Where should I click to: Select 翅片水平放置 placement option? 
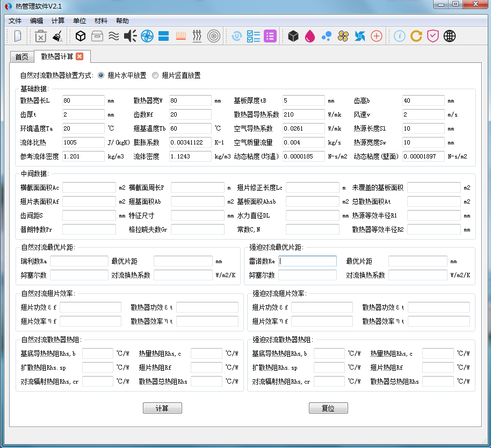[100, 75]
